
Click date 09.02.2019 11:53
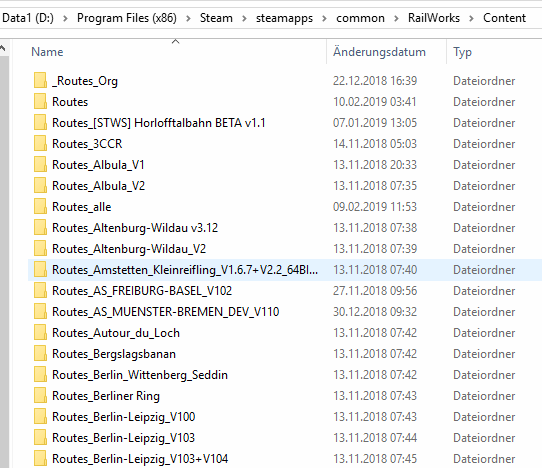coord(375,207)
